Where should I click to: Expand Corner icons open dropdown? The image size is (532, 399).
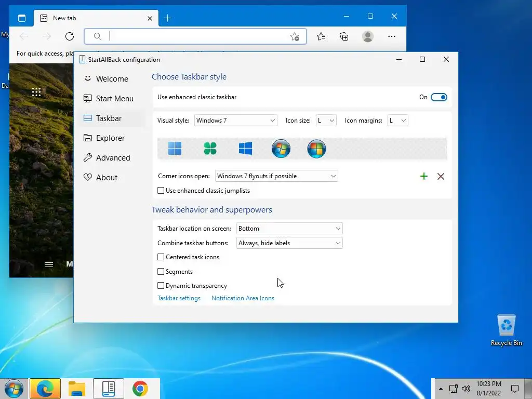tap(276, 176)
